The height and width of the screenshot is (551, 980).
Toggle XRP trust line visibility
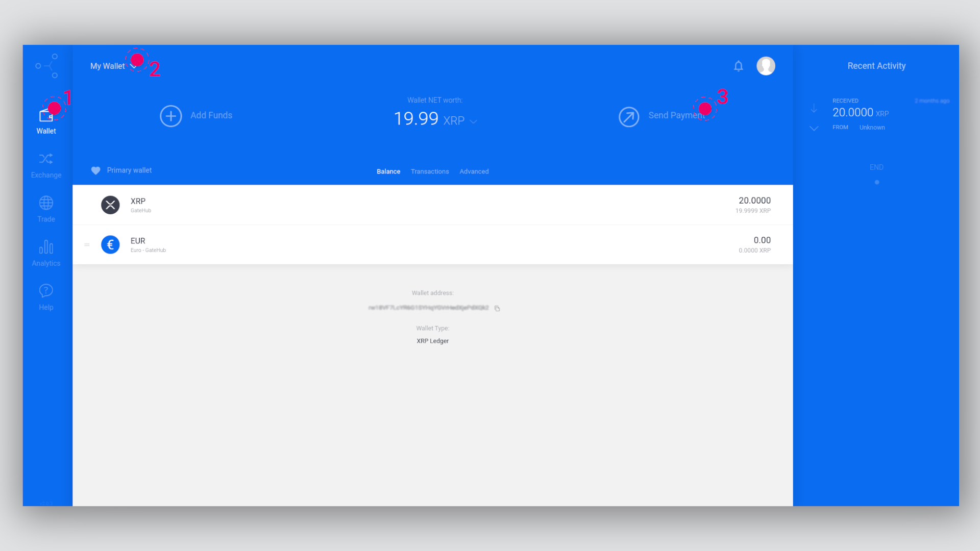[86, 205]
